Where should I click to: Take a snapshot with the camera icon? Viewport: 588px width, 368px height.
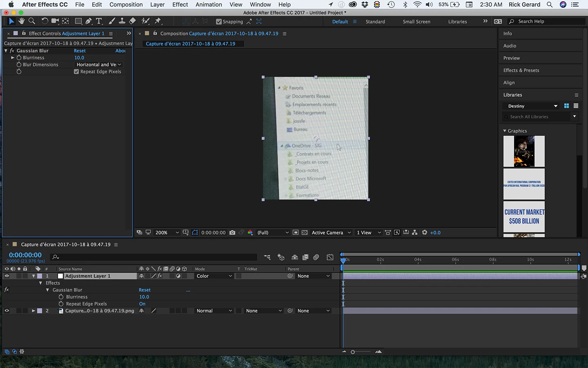tap(232, 233)
